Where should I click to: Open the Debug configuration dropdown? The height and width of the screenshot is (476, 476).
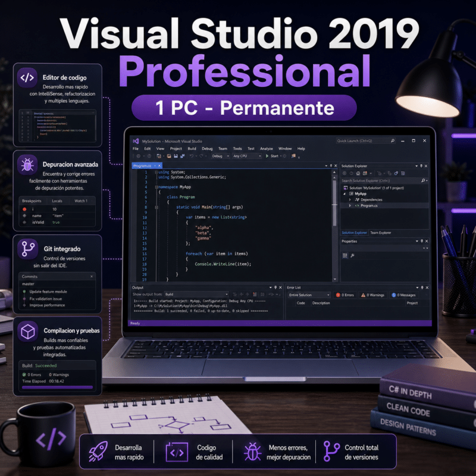(x=220, y=156)
